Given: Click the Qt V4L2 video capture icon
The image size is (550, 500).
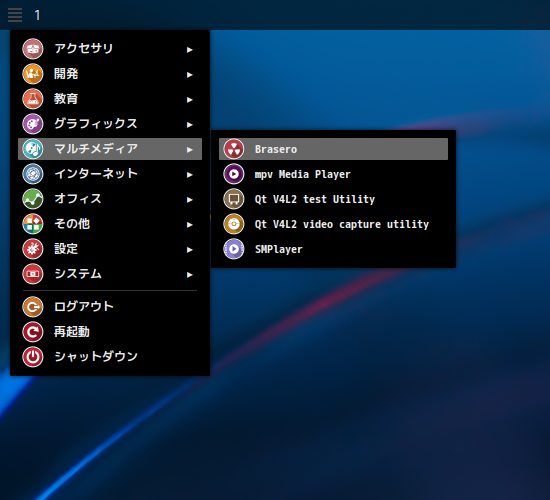Looking at the screenshot, I should coord(234,224).
